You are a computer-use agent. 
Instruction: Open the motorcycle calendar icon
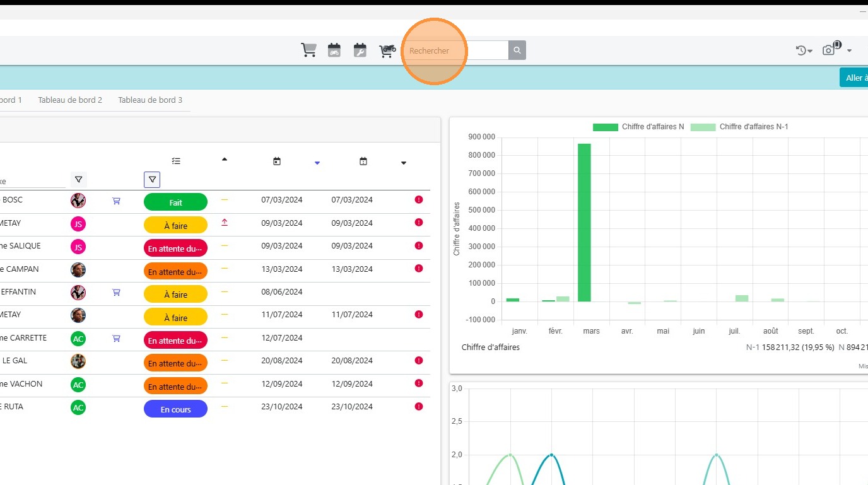click(x=334, y=50)
